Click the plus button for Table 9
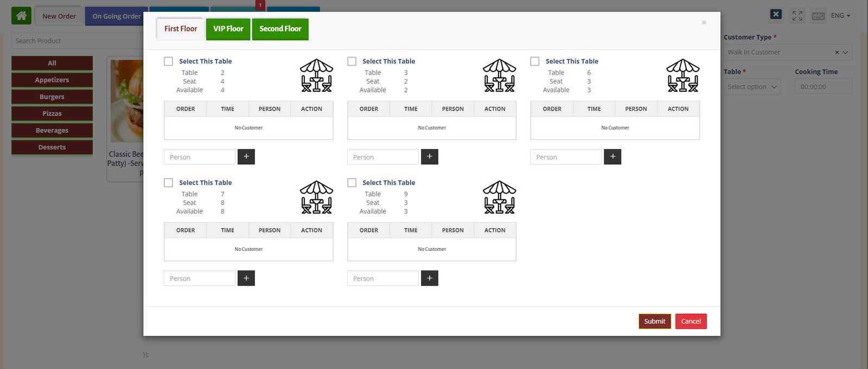This screenshot has width=868, height=369. 429,278
